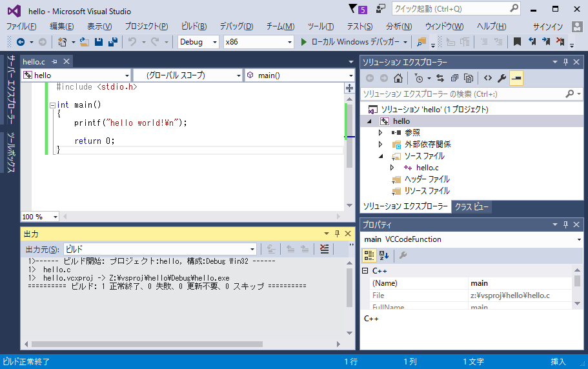This screenshot has height=369, width=588.
Task: Collapse the C++ category in Properties
Action: click(365, 270)
